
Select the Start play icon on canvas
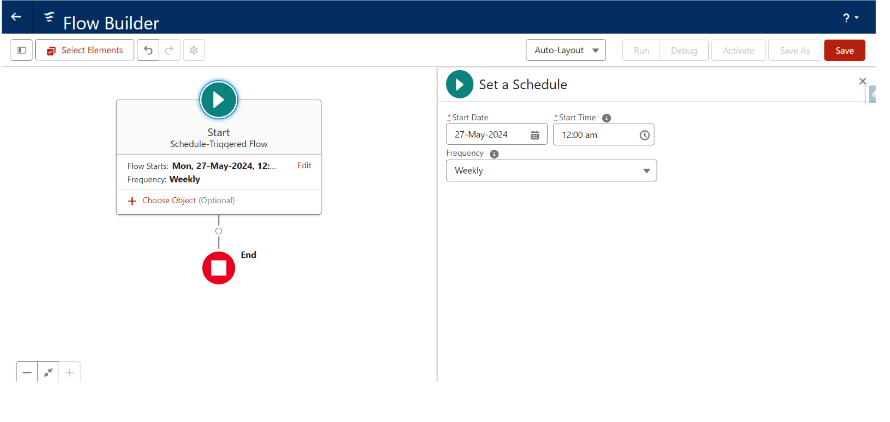pos(219,100)
